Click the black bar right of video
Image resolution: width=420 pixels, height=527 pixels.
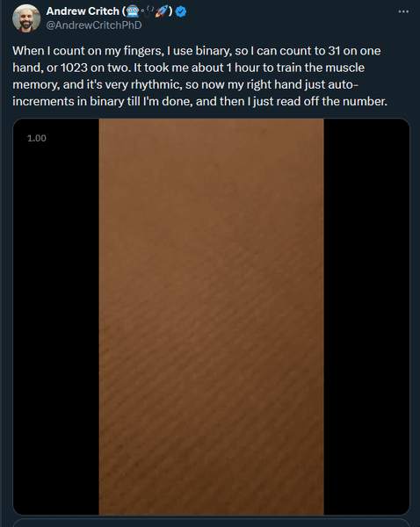(x=366, y=316)
